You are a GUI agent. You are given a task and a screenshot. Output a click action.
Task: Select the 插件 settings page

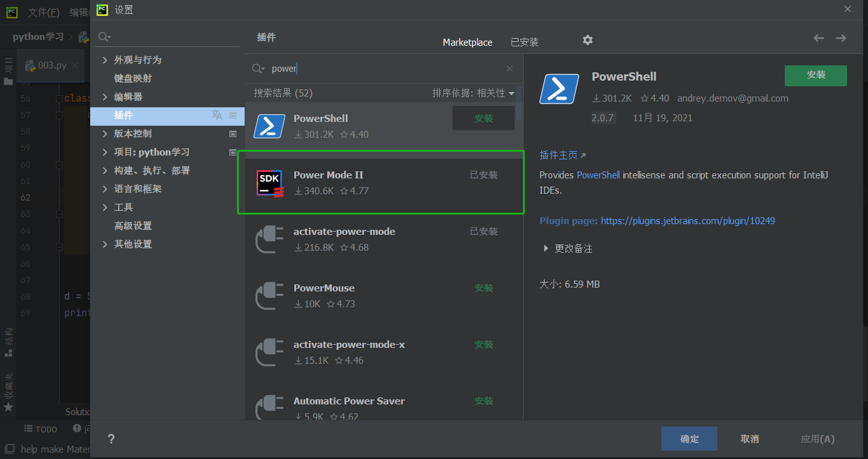click(x=167, y=116)
